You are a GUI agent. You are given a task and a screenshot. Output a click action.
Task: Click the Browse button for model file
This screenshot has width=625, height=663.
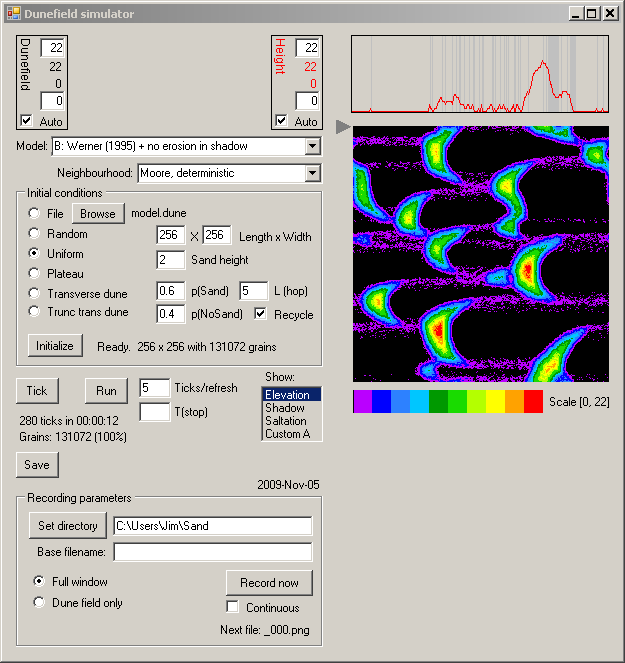coord(98,213)
